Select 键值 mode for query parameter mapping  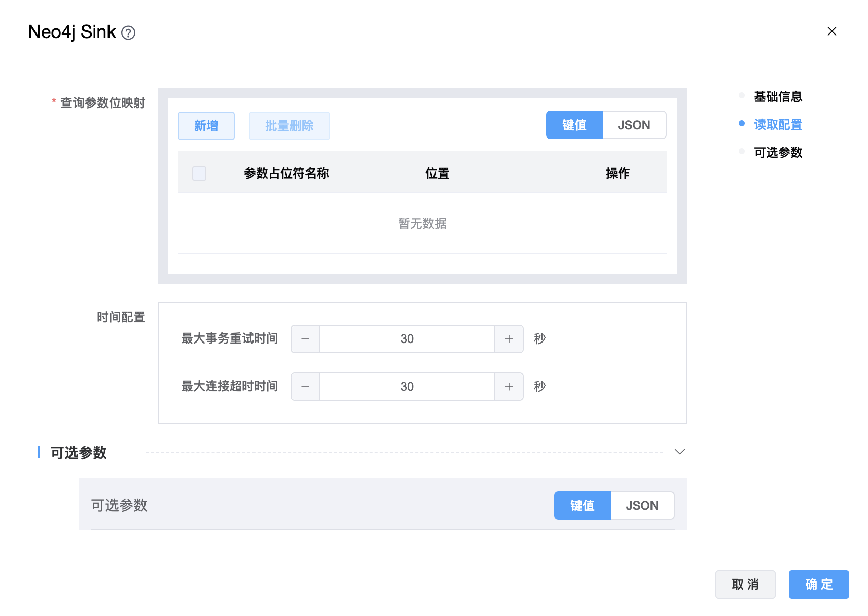point(574,125)
